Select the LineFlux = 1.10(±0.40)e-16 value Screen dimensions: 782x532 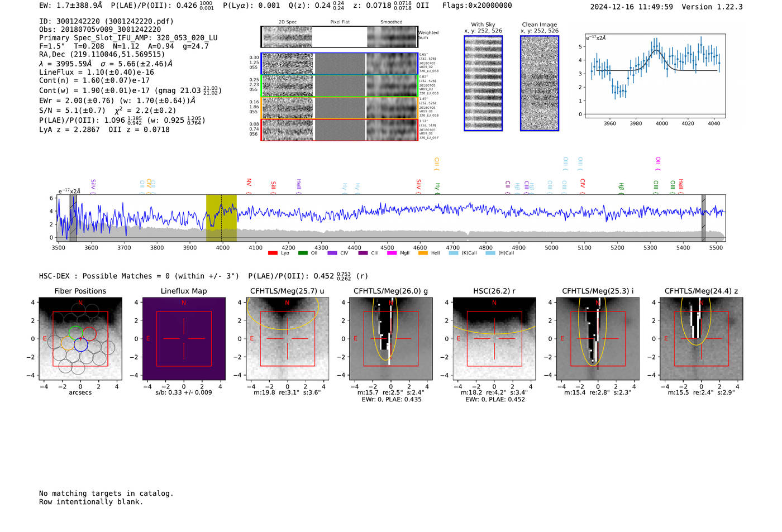[97, 72]
